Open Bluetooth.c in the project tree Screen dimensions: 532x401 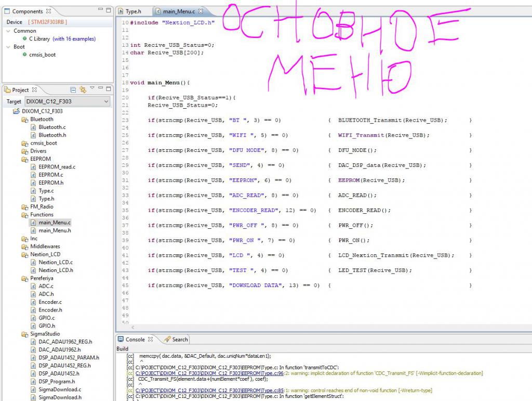52,127
